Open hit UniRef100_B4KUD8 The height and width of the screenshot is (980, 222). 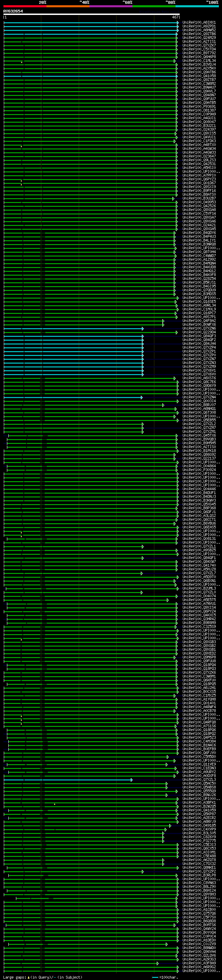click(199, 267)
